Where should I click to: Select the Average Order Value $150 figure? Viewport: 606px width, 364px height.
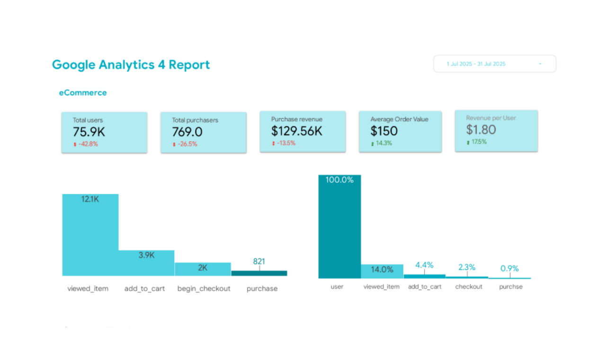pos(384,131)
